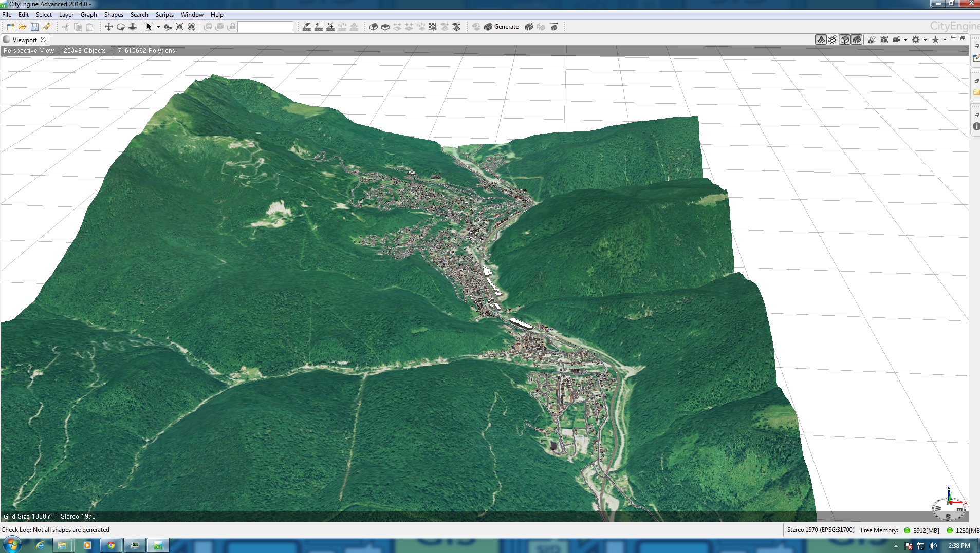Open Google Chrome from taskbar
This screenshot has height=553, width=980.
(x=110, y=545)
